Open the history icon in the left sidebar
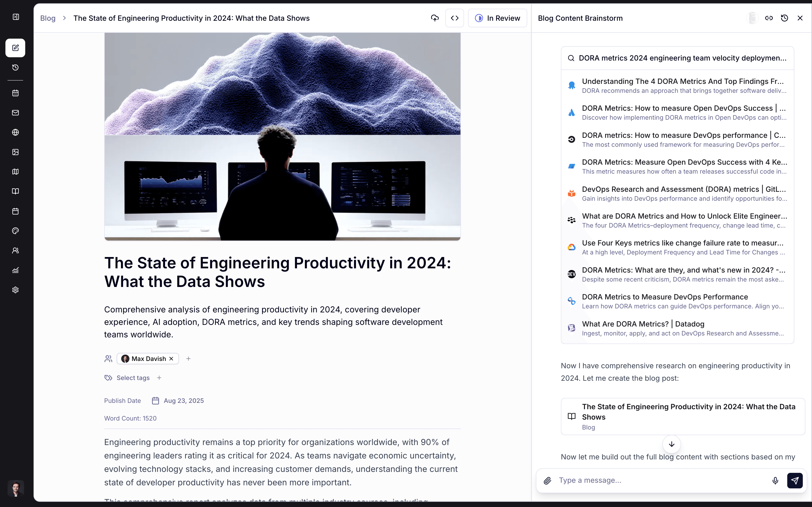The height and width of the screenshot is (507, 812). 15,67
